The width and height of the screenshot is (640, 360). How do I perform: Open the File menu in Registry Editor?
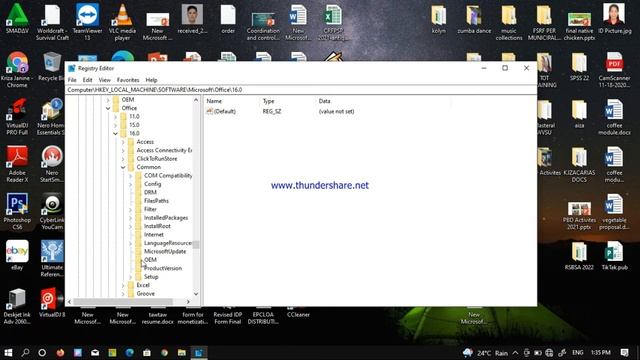pyautogui.click(x=72, y=80)
